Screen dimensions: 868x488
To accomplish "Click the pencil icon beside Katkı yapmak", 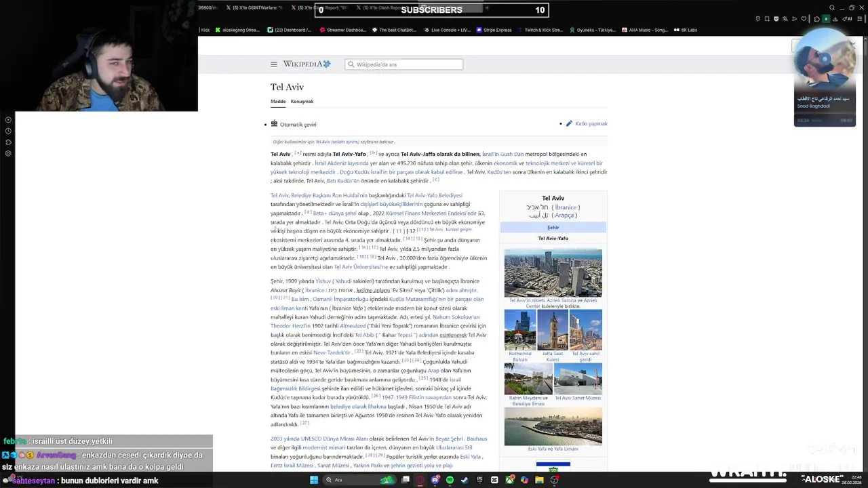I will (x=569, y=123).
